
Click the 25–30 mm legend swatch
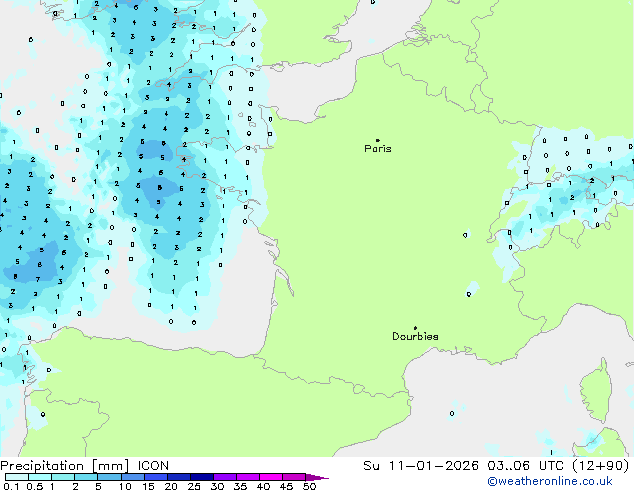(x=202, y=477)
